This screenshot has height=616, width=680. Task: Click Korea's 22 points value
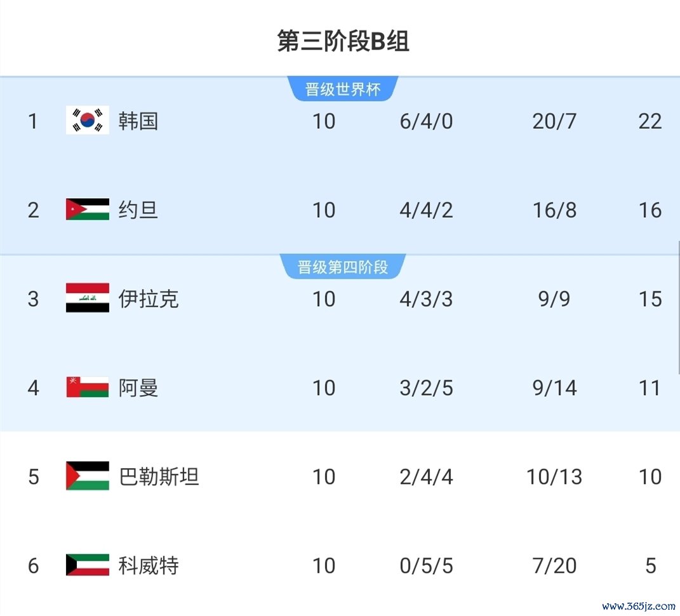(x=650, y=121)
